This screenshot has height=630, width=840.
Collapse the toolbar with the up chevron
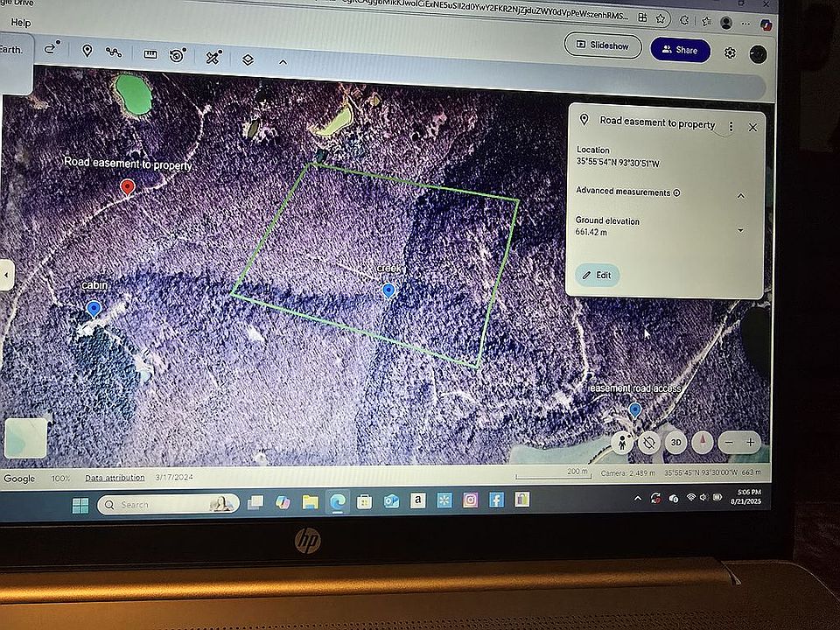tap(283, 61)
